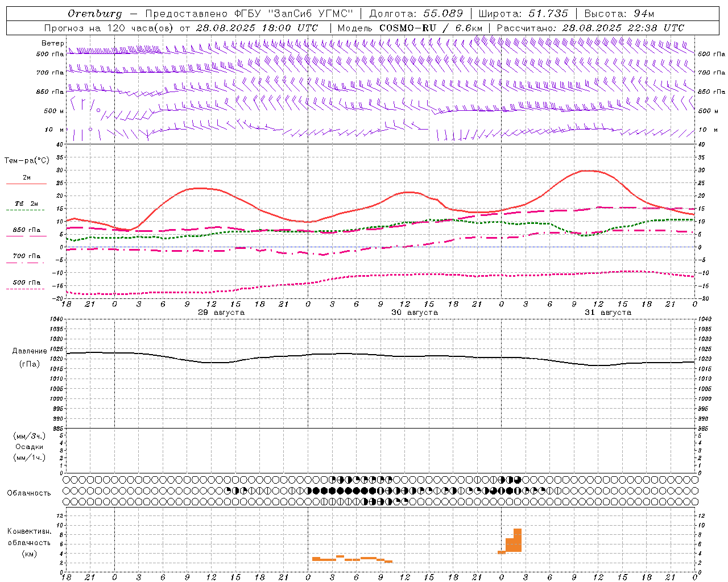Viewport: 728px width, 582px height.
Task: Select the text 'Предоставлено ФГБУ "ЗапСиб УГМС"'
Action: point(249,14)
